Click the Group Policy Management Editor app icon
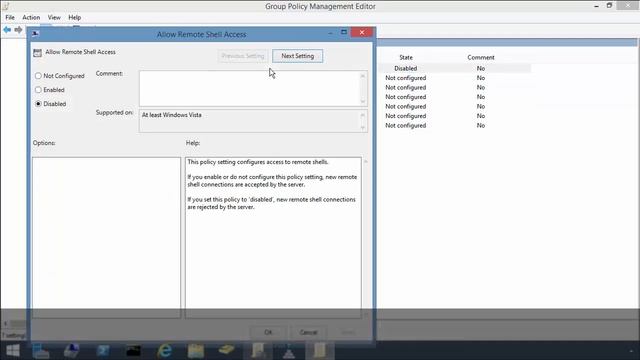 6,6
